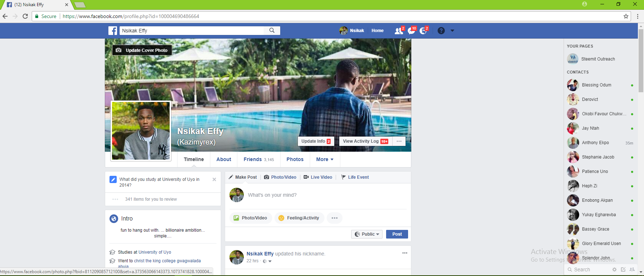Screen dimensions: 644x276
Task: Select Photo/Video composer tab
Action: [x=280, y=177]
